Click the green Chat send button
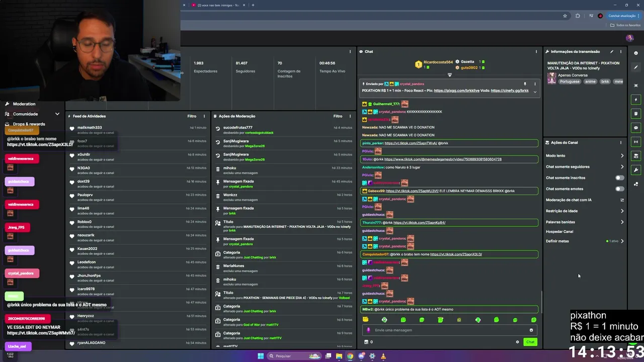This screenshot has width=644, height=362. pyautogui.click(x=530, y=342)
